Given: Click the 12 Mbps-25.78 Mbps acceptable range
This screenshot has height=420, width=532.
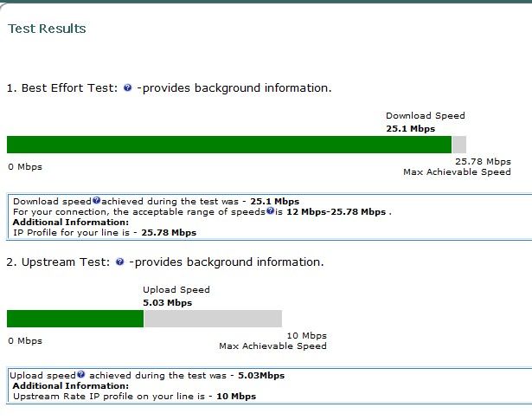Looking at the screenshot, I should [336, 212].
